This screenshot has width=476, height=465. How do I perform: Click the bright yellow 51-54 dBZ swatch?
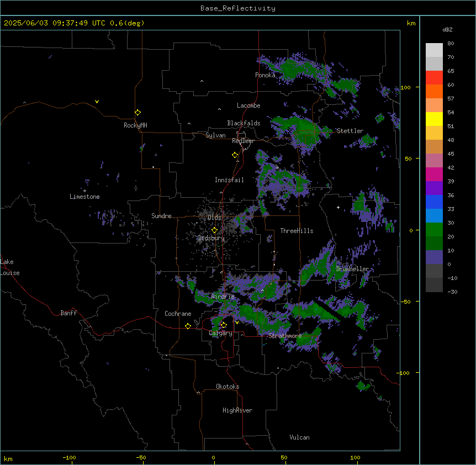point(434,119)
